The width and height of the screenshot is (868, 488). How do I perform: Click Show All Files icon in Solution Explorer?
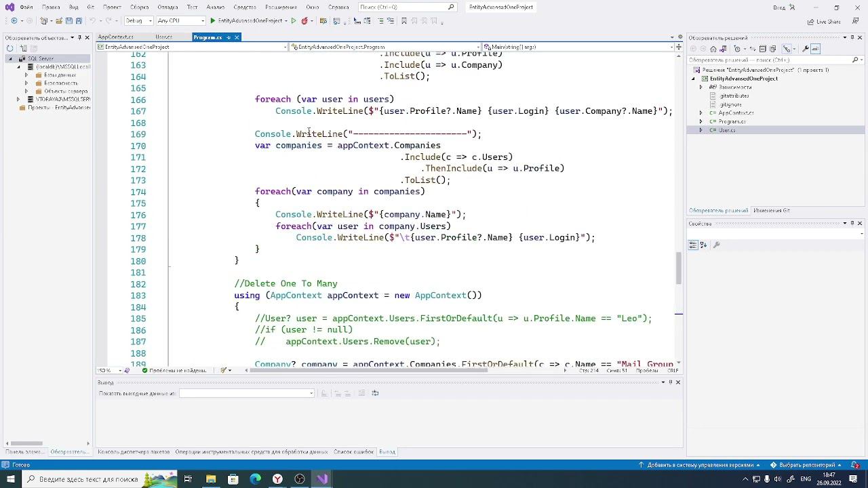[773, 49]
